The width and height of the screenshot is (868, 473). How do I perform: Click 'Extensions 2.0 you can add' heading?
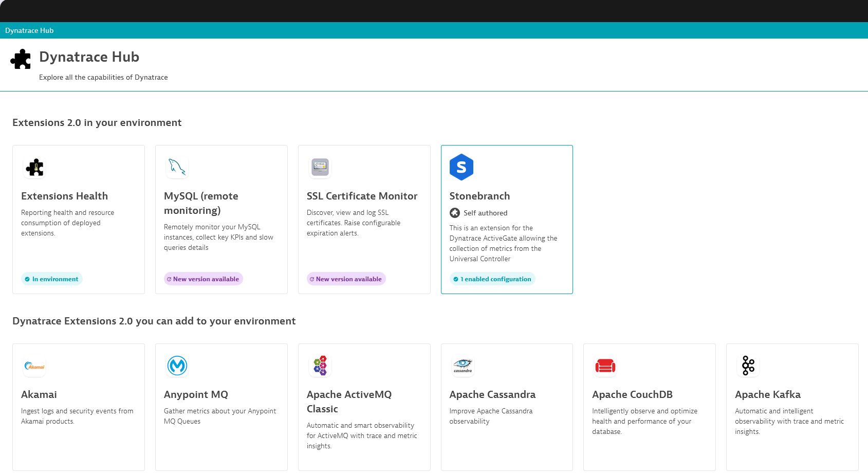[x=154, y=321]
